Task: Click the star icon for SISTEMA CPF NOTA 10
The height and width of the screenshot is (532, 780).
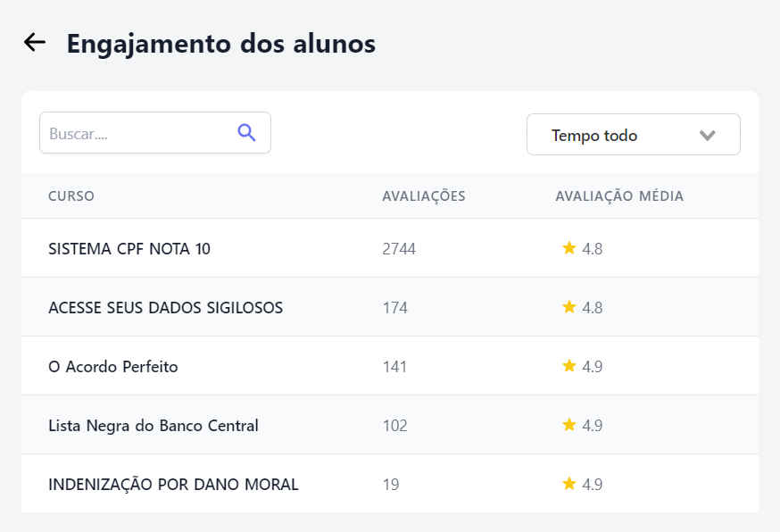Action: tap(569, 248)
